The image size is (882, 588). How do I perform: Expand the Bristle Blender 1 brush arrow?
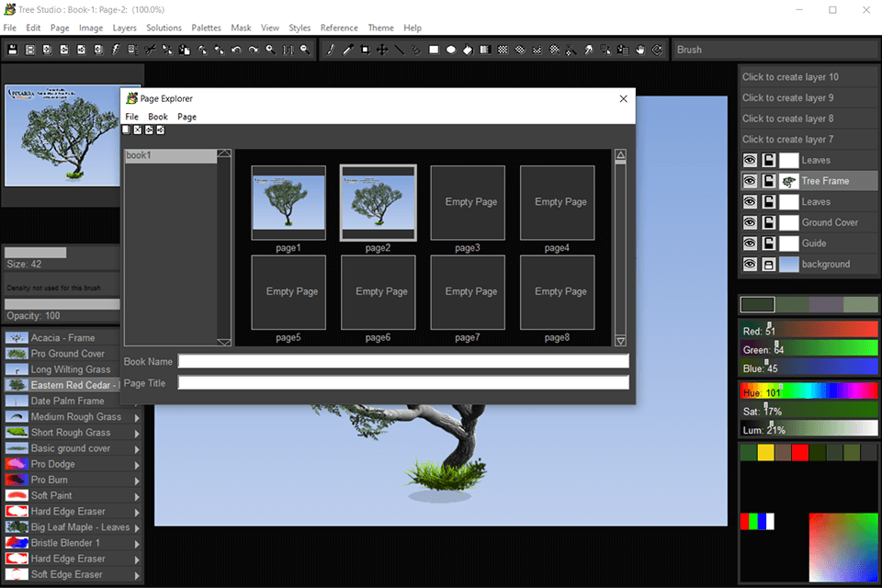(x=137, y=544)
